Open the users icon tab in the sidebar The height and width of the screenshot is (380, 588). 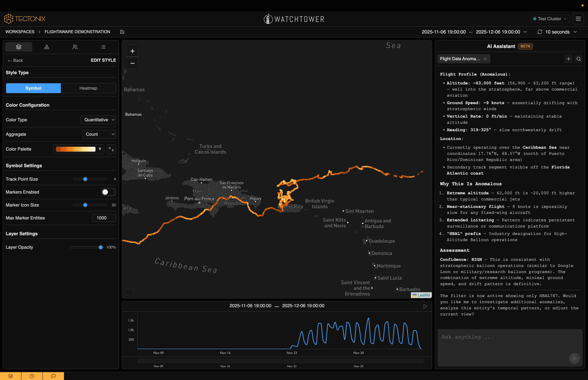click(x=75, y=47)
